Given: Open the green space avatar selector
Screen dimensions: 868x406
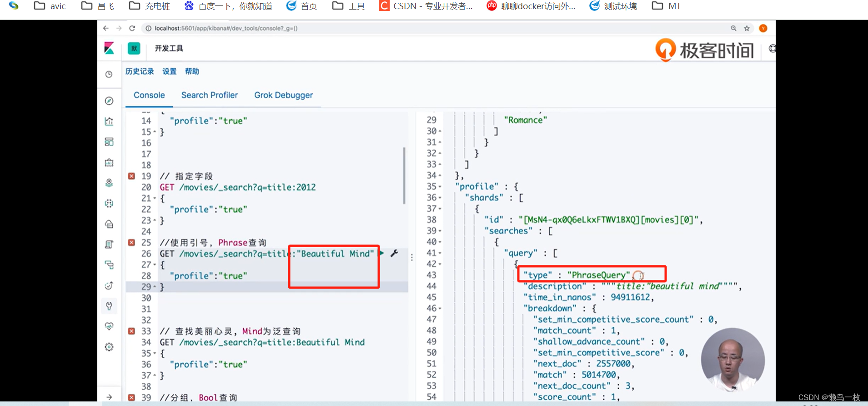Looking at the screenshot, I should click(134, 48).
